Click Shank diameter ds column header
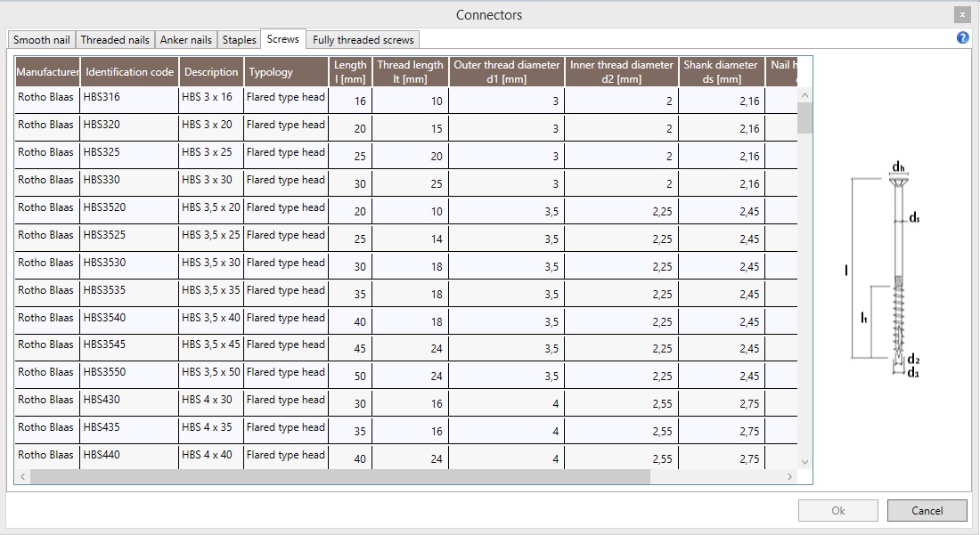980x535 pixels. 722,72
